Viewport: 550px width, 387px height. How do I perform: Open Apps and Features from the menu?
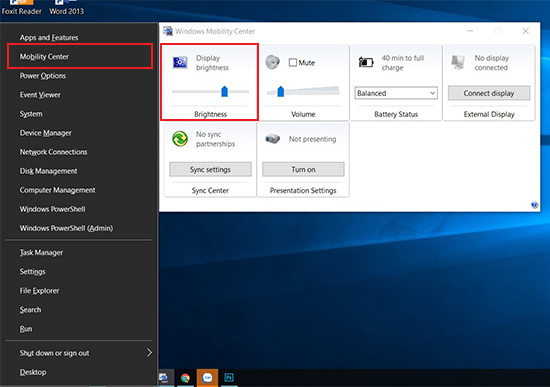49,38
